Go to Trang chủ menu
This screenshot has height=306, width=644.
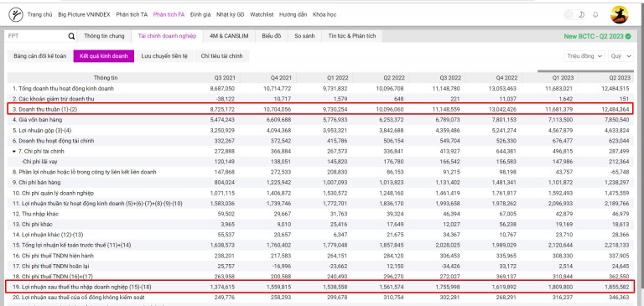click(x=40, y=15)
